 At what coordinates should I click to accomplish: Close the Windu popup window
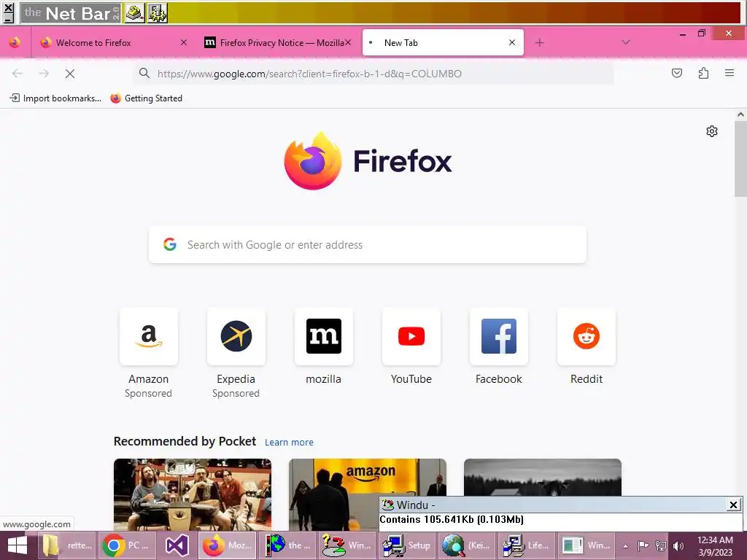733,505
